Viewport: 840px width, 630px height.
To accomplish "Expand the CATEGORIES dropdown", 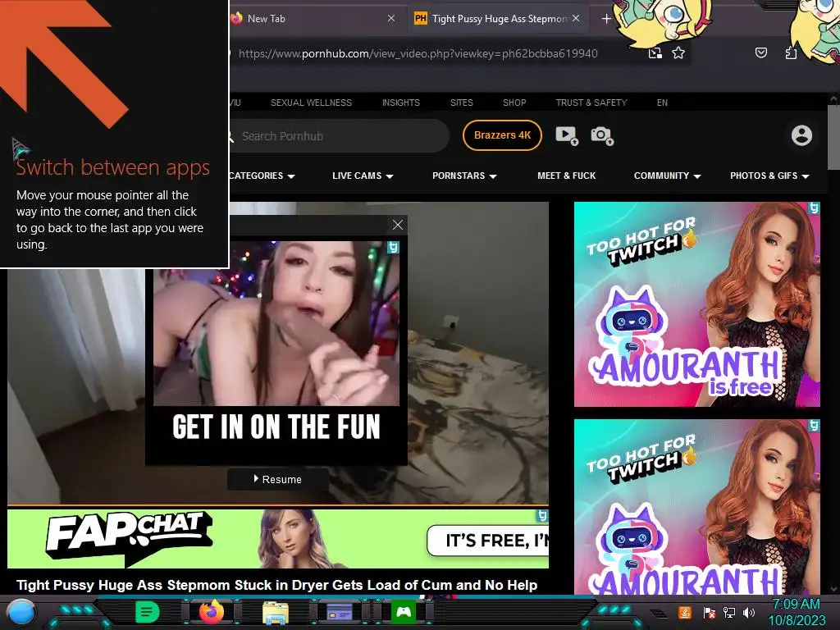I will 262,176.
